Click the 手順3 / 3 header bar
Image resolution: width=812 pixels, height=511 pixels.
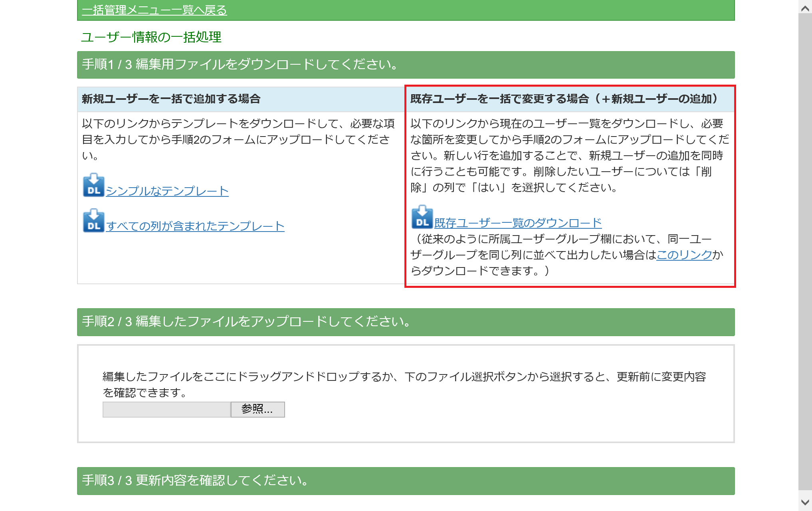click(406, 481)
